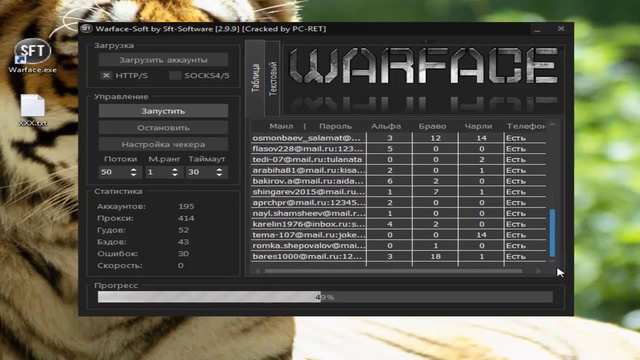Decrease the Потоки value with down arrow

[133, 175]
